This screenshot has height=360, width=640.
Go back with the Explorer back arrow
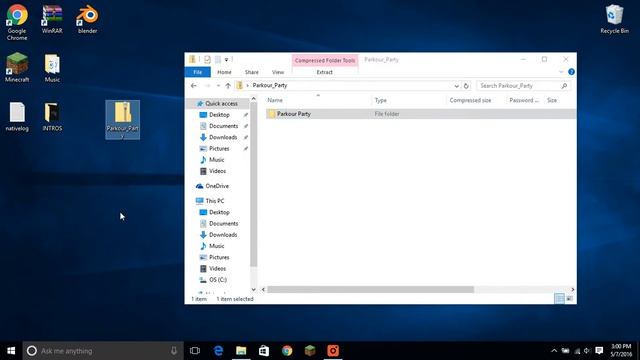(194, 86)
